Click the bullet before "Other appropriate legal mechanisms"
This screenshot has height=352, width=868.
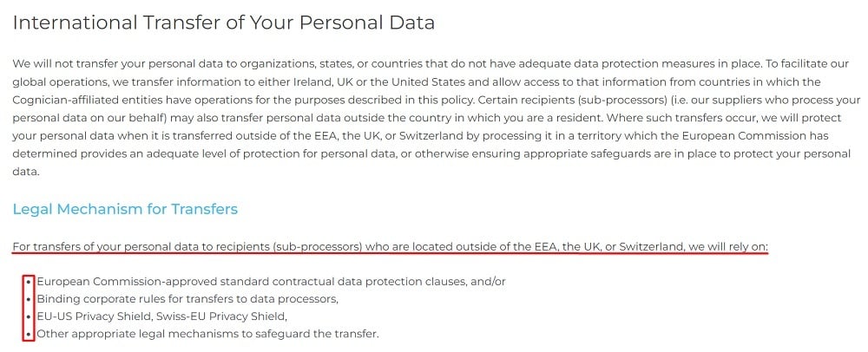[29, 334]
